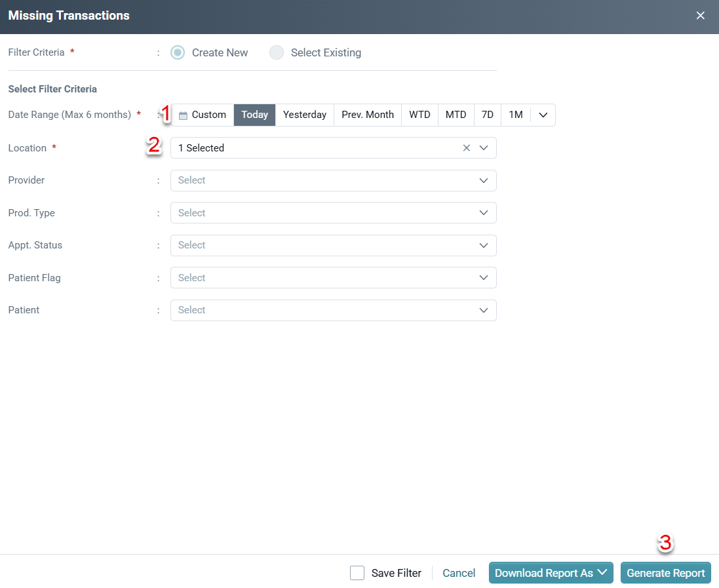Image resolution: width=719 pixels, height=588 pixels.
Task: Open the Patient Flag dropdown
Action: [x=334, y=277]
